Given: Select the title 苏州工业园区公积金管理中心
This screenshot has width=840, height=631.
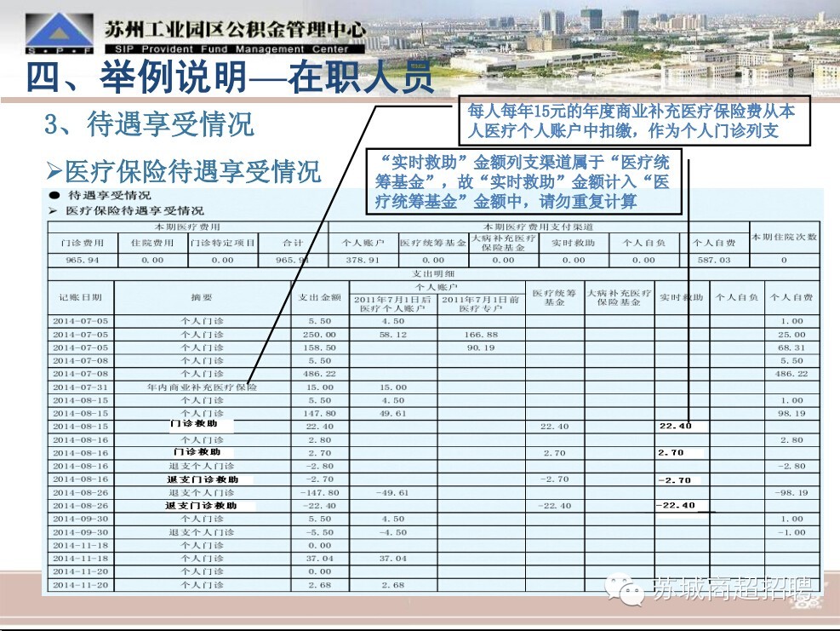Looking at the screenshot, I should (x=235, y=30).
